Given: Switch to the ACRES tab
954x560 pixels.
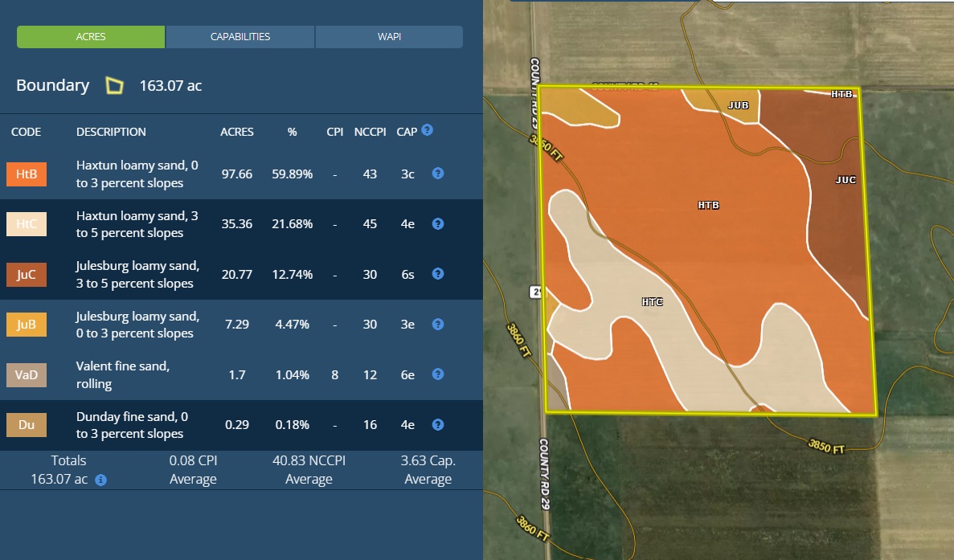Looking at the screenshot, I should [91, 37].
